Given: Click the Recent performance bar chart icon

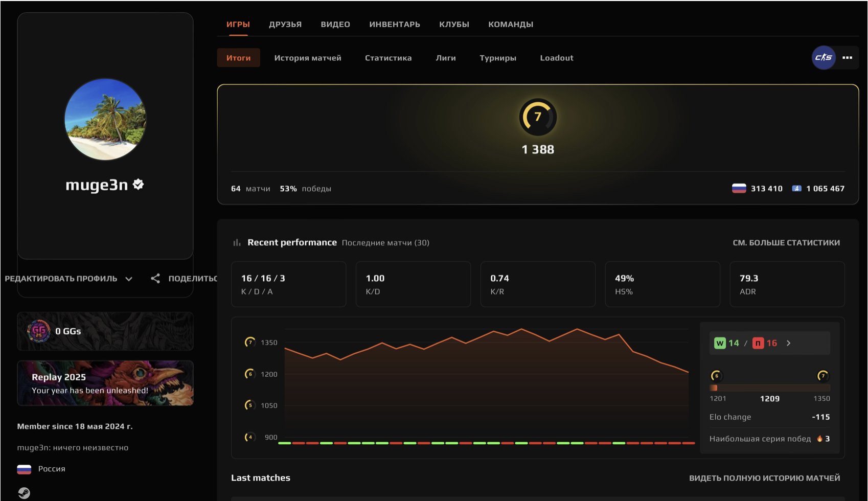Looking at the screenshot, I should click(x=237, y=243).
